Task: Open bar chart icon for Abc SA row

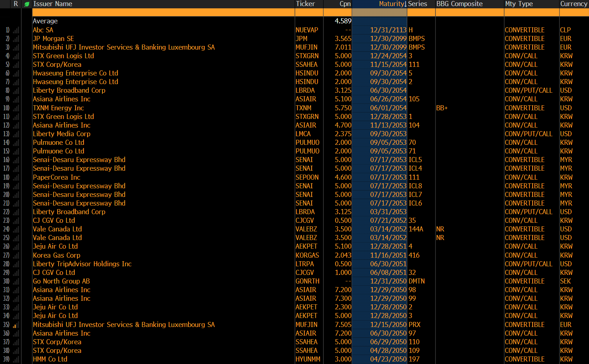Action: click(16, 30)
